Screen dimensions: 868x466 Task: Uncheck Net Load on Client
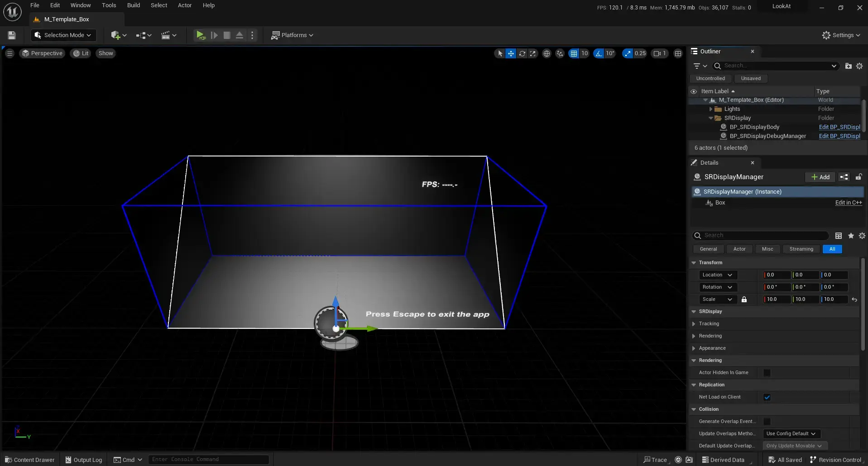click(767, 397)
